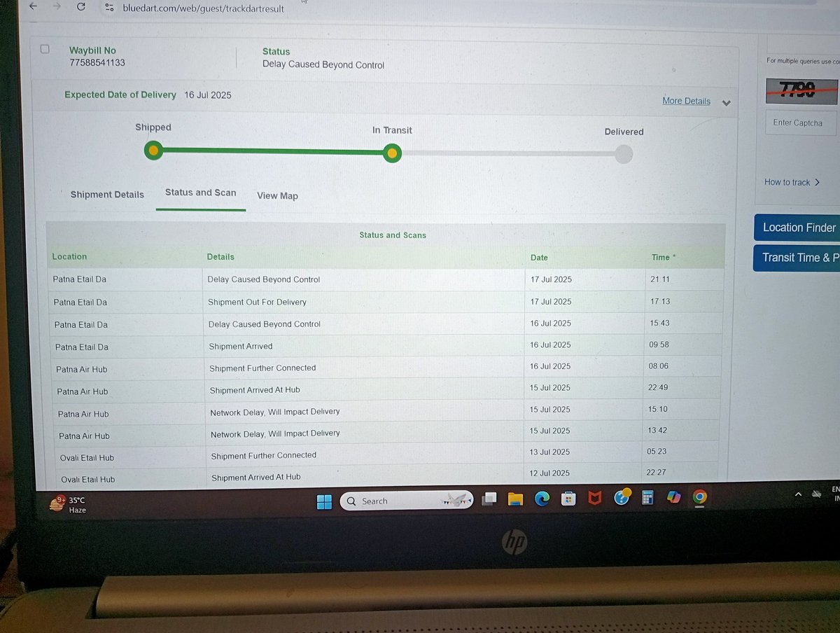Click the waybill number 77588541133
840x633 pixels.
click(97, 62)
